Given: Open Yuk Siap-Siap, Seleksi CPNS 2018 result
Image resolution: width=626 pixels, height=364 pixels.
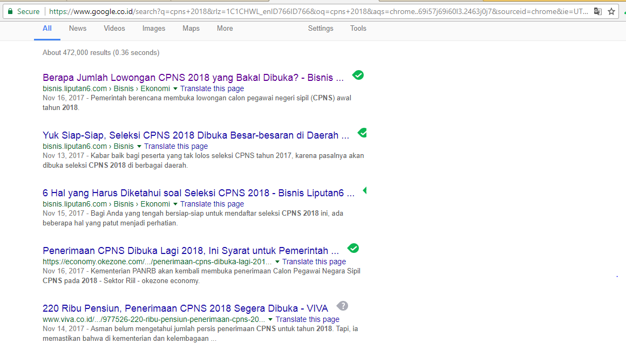Looking at the screenshot, I should pos(196,135).
